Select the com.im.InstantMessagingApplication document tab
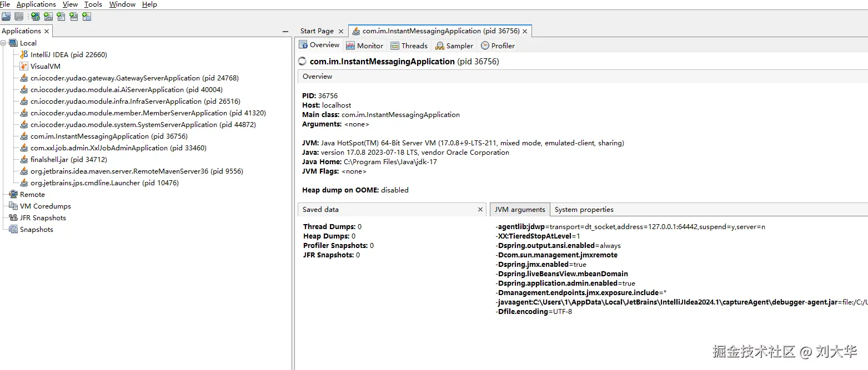Image resolution: width=868 pixels, height=370 pixels. point(441,31)
